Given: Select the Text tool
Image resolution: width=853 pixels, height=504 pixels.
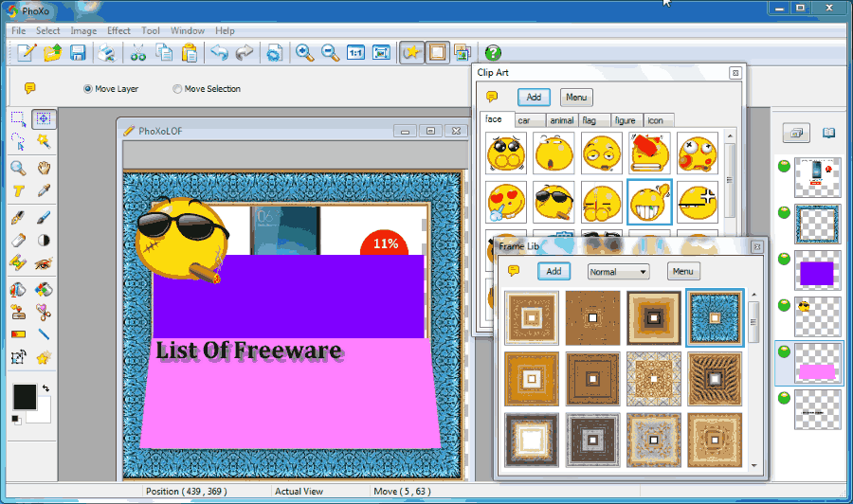Looking at the screenshot, I should coord(18,190).
